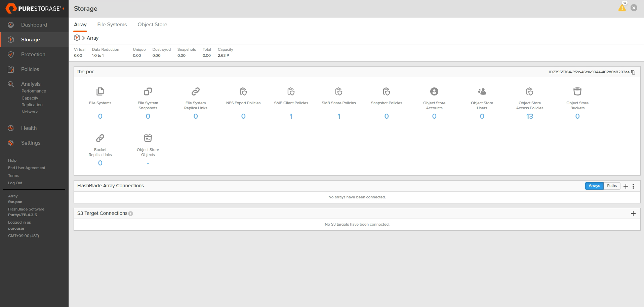Select the Object Store tab
644x307 pixels.
[152, 25]
